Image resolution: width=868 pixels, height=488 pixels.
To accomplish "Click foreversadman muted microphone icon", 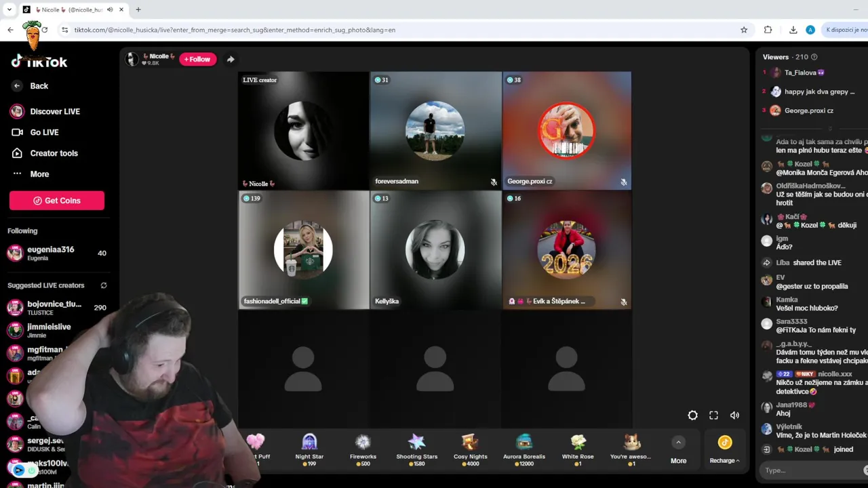I will 494,182.
